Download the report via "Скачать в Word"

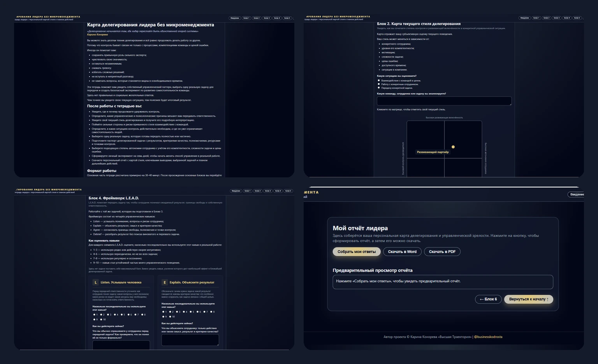[402, 252]
